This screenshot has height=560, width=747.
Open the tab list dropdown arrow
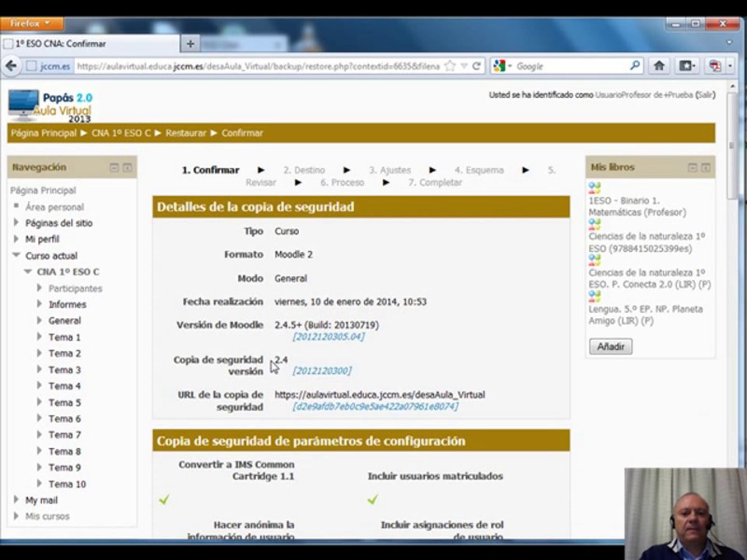pos(730,42)
